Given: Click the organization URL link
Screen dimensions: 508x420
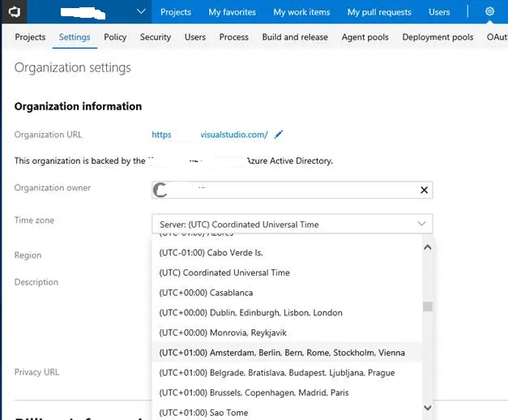Looking at the screenshot, I should point(210,135).
